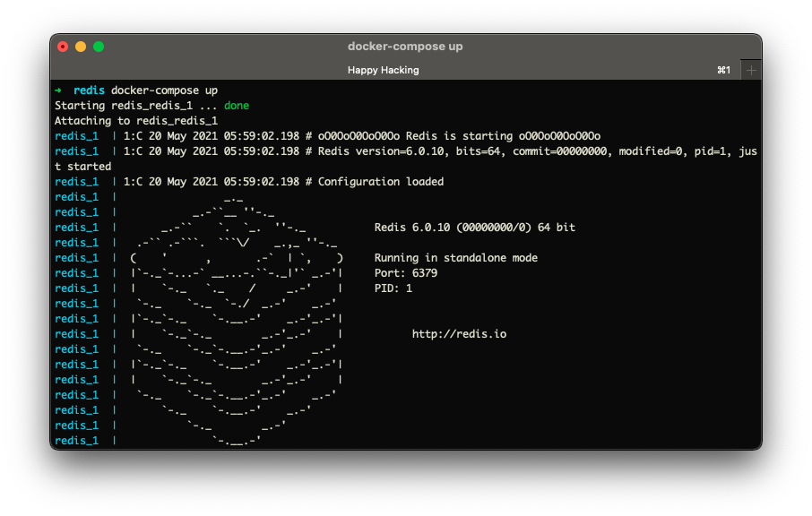Click the 'redis' directory name in prompt

pyautogui.click(x=89, y=90)
